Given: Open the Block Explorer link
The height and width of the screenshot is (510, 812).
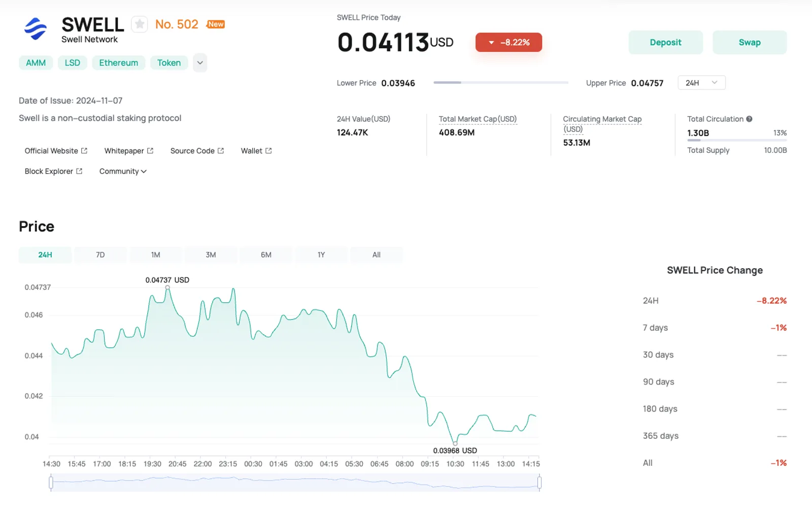Looking at the screenshot, I should tap(53, 171).
